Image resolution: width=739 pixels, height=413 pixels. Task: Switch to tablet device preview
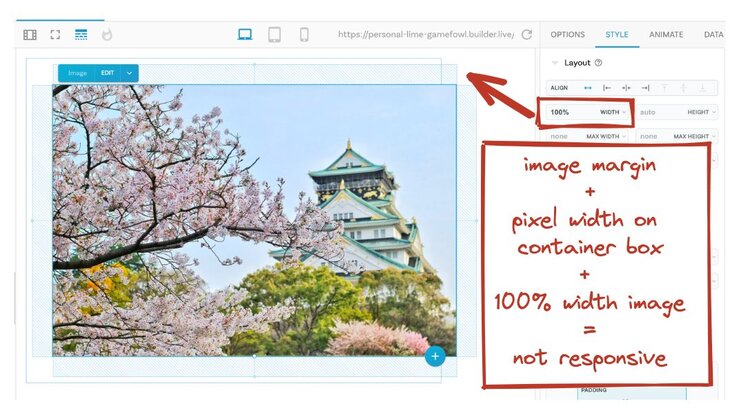coord(274,34)
